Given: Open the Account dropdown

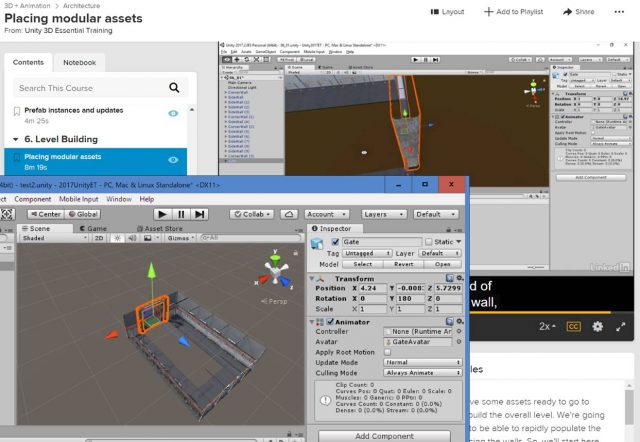Looking at the screenshot, I should 327,214.
